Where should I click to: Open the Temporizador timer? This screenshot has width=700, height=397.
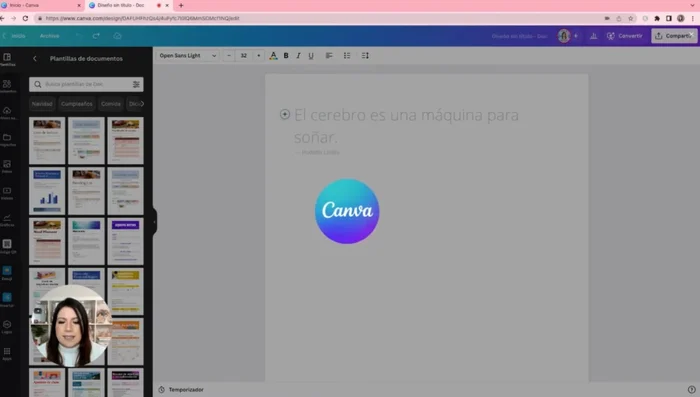[x=181, y=389]
